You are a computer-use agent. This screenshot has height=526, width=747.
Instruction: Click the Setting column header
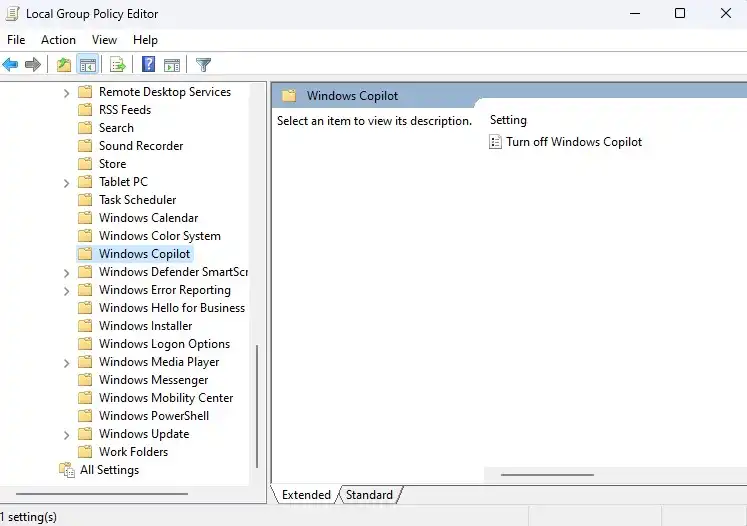click(508, 120)
